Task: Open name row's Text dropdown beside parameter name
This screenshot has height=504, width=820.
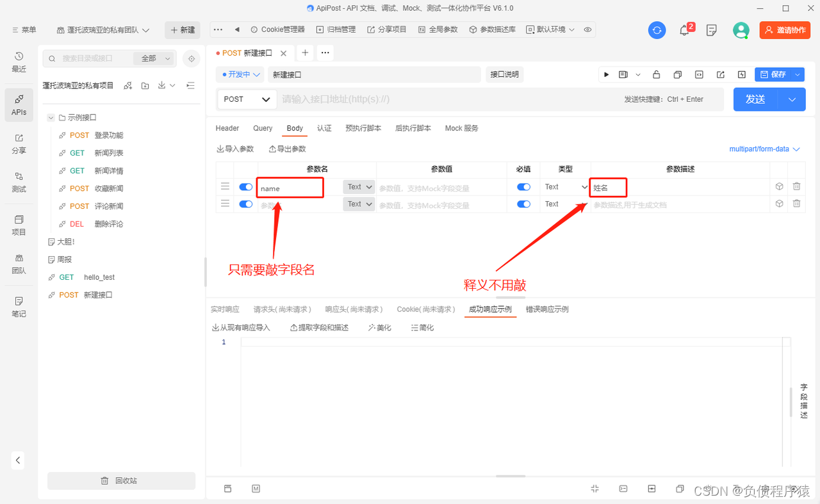Action: click(x=359, y=187)
